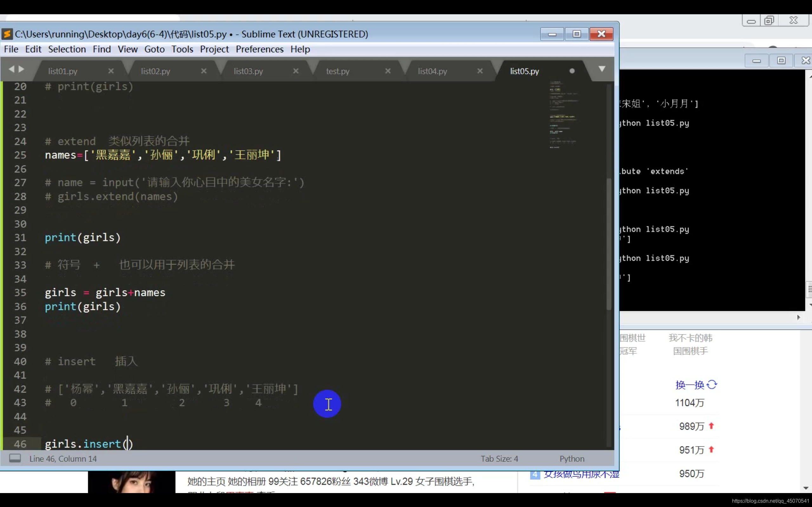The height and width of the screenshot is (507, 812).
Task: Close the list01.py tab
Action: (111, 71)
